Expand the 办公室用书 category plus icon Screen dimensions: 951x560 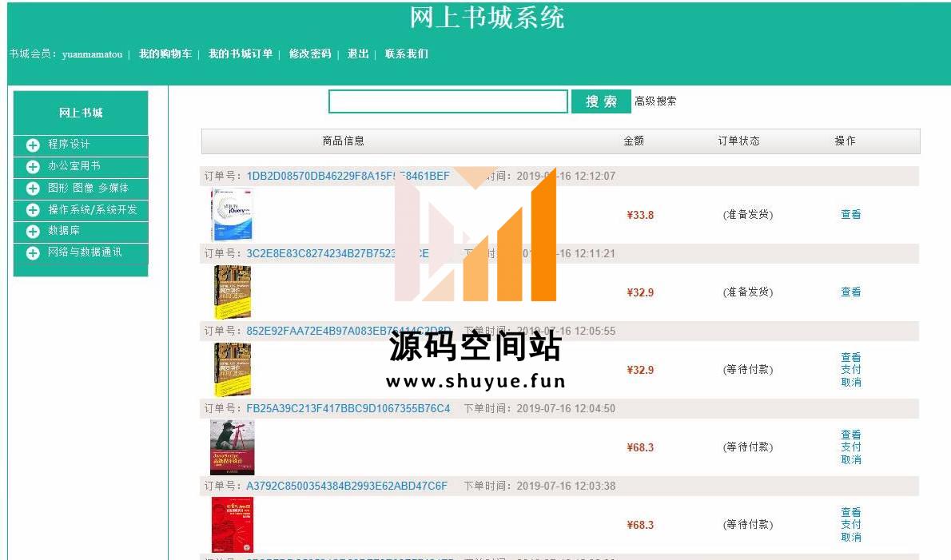33,167
